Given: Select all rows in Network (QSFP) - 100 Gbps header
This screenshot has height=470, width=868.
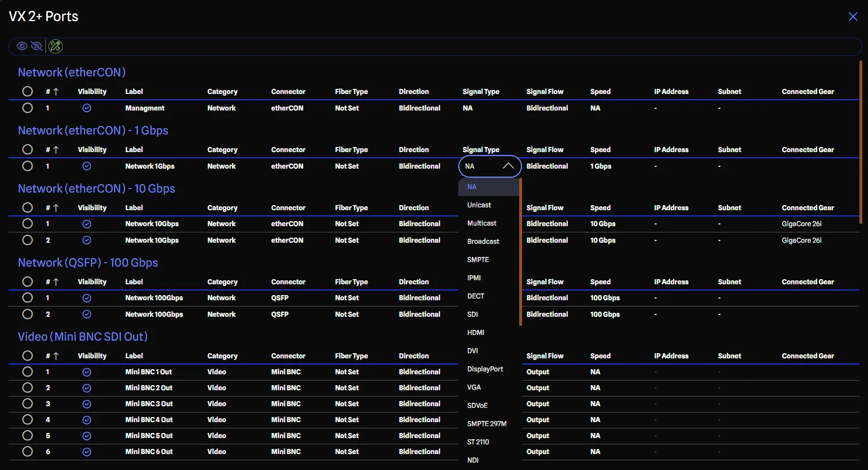Looking at the screenshot, I should coord(27,281).
